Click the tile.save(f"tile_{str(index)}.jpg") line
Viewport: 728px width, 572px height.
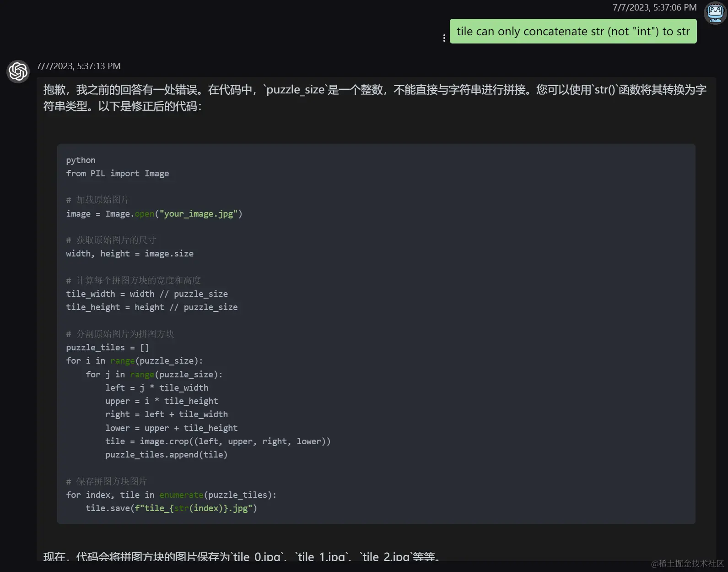click(172, 508)
